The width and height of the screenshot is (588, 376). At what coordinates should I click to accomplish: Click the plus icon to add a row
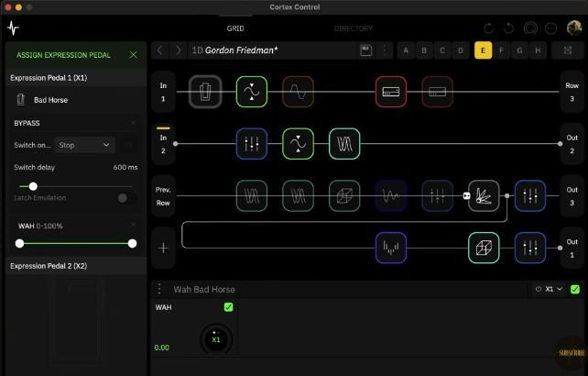click(x=163, y=248)
